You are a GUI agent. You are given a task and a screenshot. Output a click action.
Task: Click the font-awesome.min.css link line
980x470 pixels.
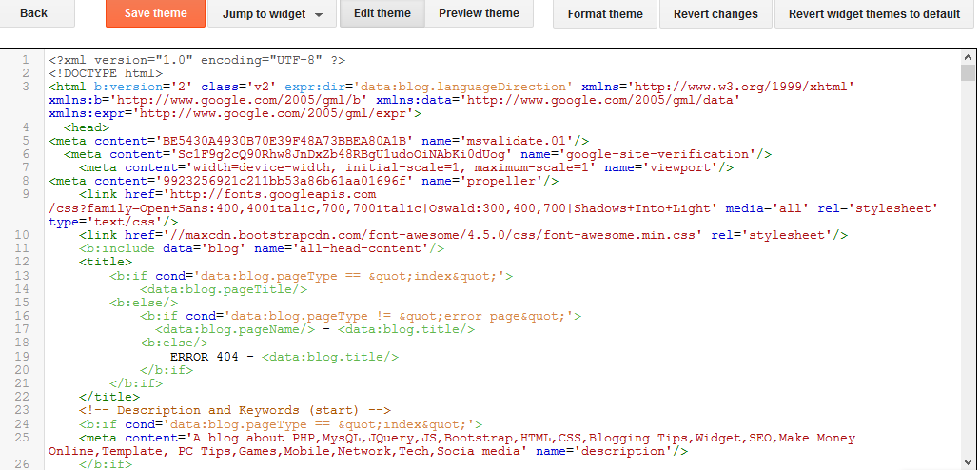coord(463,235)
